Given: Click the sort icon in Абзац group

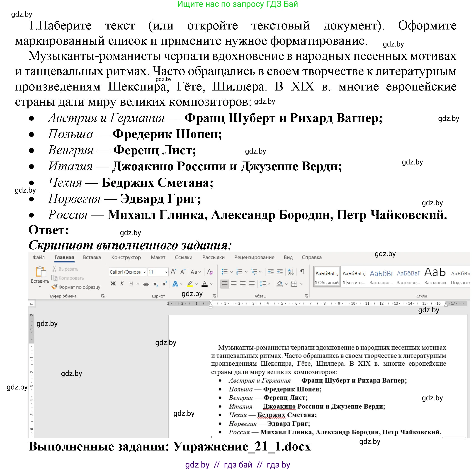Looking at the screenshot, I should [x=291, y=272].
